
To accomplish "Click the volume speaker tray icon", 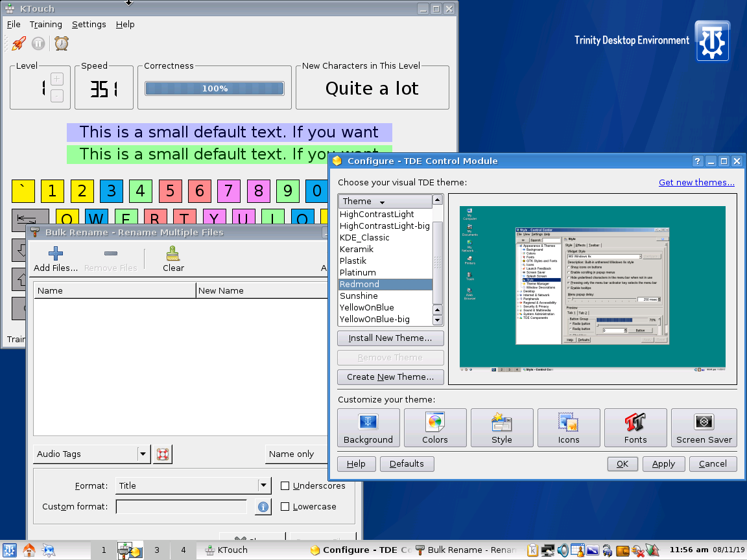I will coord(563,550).
